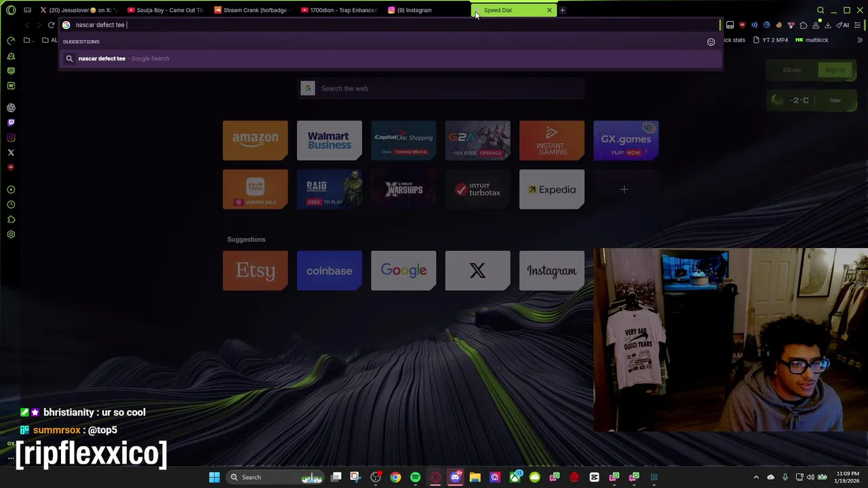Open sidebar settings gear
The image size is (868, 488).
(11, 235)
